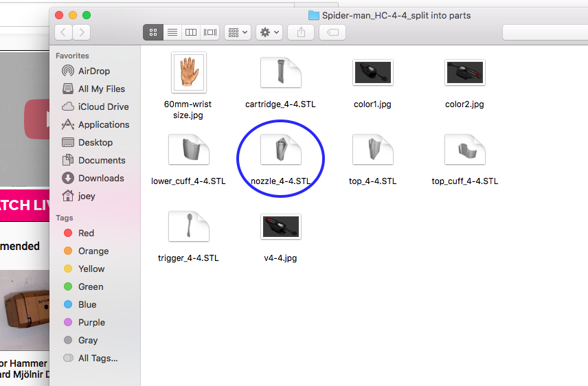Select cartridge_4-4.STL file icon
Image resolution: width=588 pixels, height=386 pixels.
pyautogui.click(x=281, y=72)
